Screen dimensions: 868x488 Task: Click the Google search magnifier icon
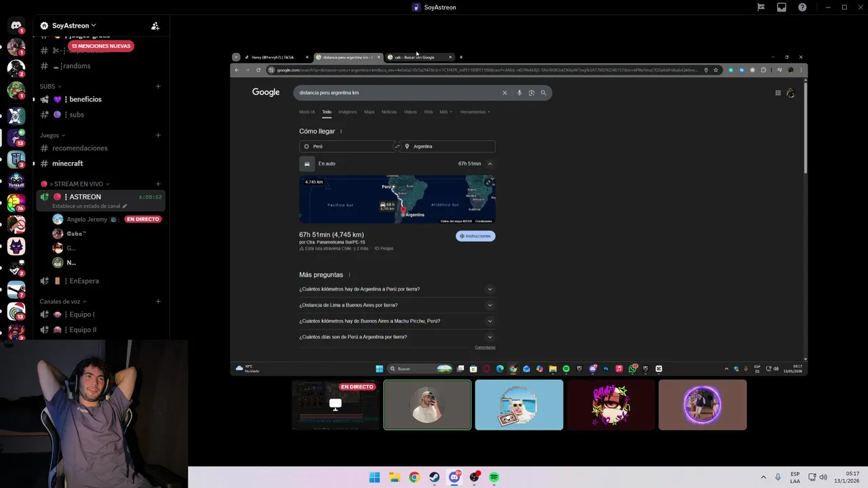[543, 93]
